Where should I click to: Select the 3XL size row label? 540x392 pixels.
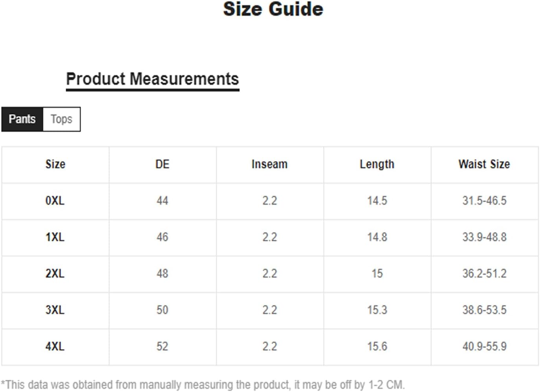pyautogui.click(x=55, y=310)
